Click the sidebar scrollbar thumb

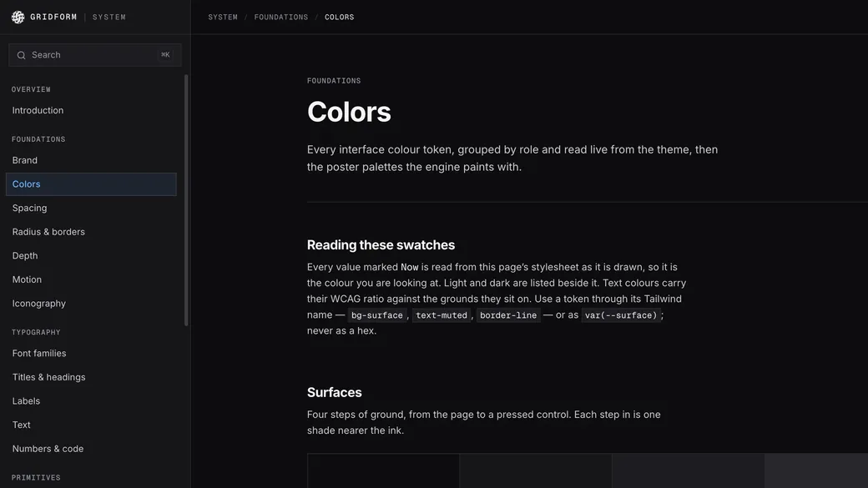(x=186, y=200)
